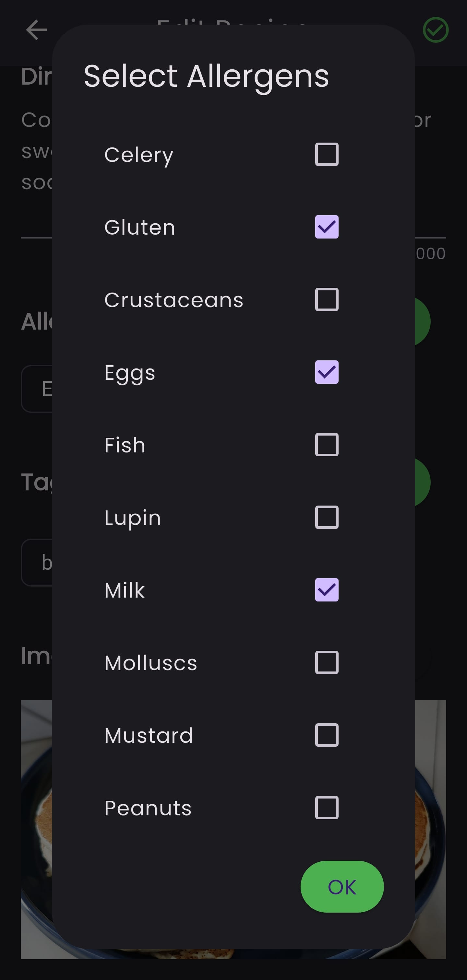Untick the Milk allergen checkbox
Screen dimensions: 467x980
tap(327, 590)
